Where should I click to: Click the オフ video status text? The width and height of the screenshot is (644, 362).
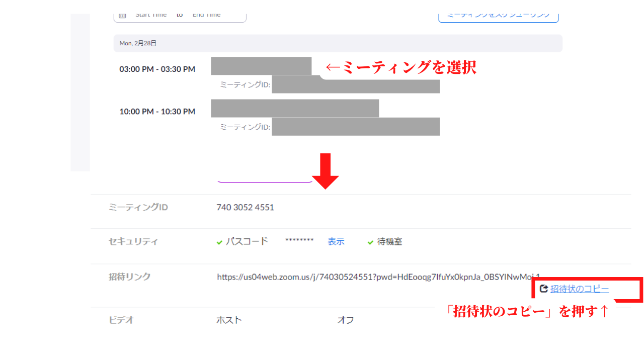pyautogui.click(x=345, y=320)
